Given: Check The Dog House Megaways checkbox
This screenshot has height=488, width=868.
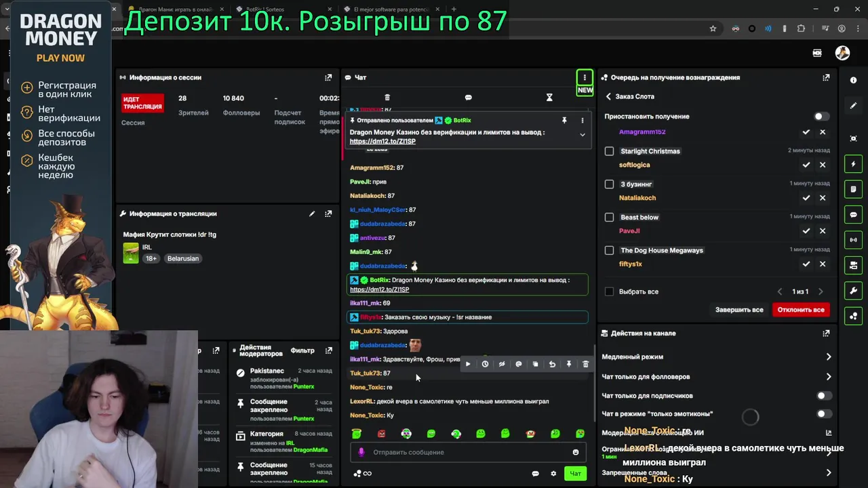Looking at the screenshot, I should click(x=609, y=250).
